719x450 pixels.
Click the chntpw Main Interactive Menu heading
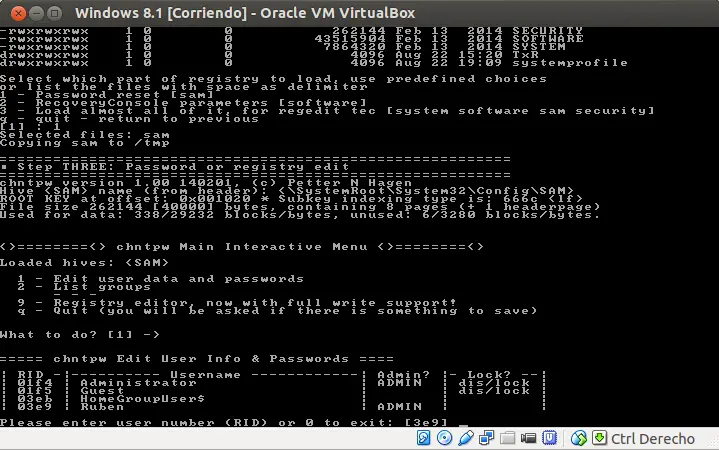click(x=242, y=247)
